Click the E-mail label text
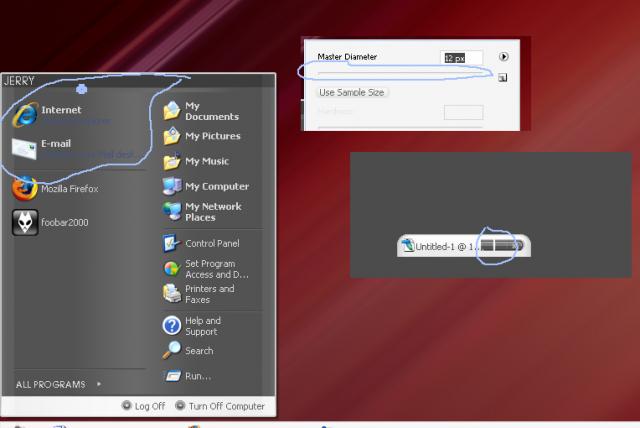The width and height of the screenshot is (640, 428). [56, 144]
